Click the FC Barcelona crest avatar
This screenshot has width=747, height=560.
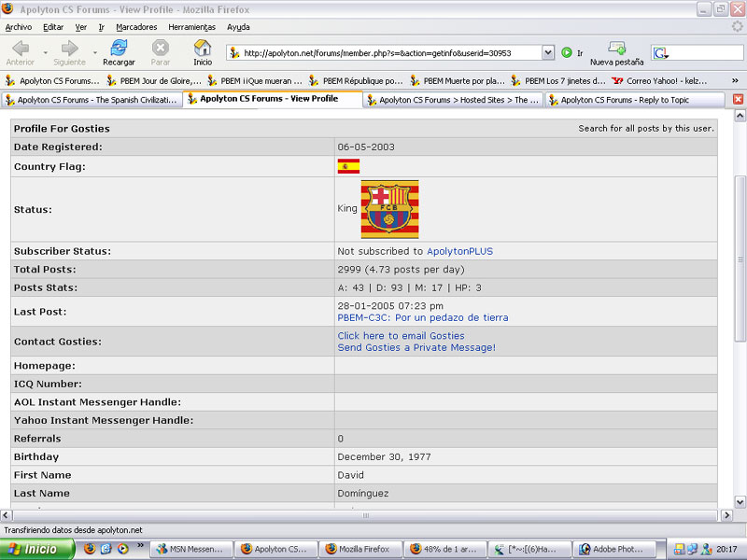click(389, 208)
